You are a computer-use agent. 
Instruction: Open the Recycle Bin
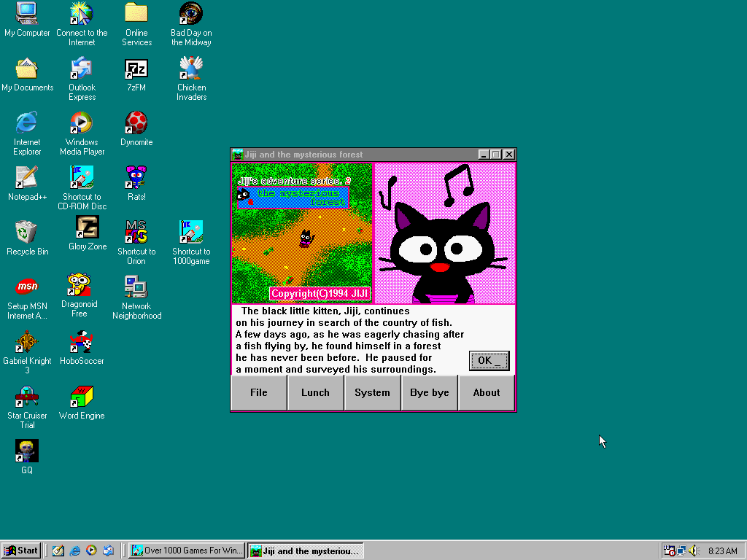[x=27, y=233]
